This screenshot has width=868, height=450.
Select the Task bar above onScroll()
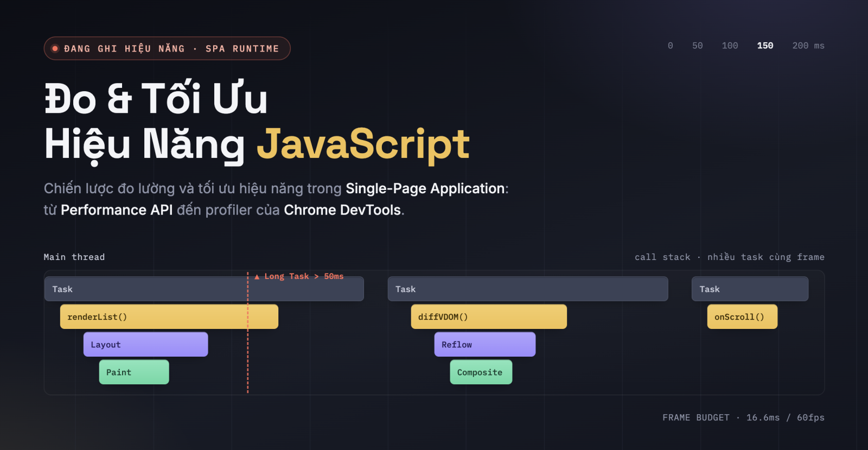[x=750, y=289]
